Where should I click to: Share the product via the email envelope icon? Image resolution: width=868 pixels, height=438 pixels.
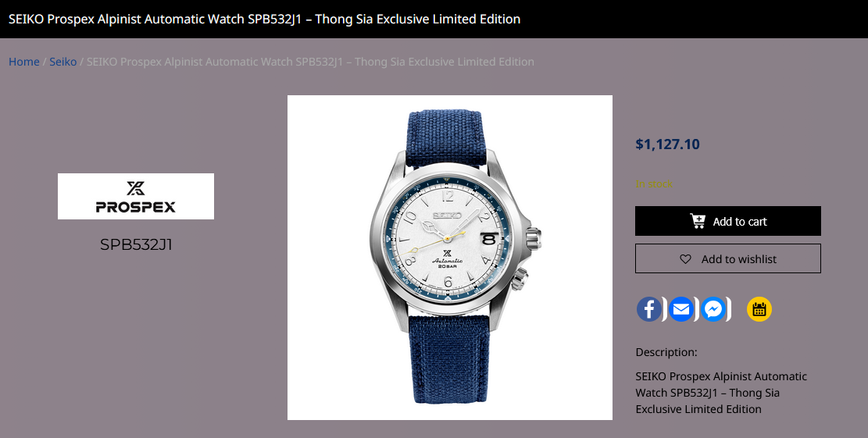[681, 309]
